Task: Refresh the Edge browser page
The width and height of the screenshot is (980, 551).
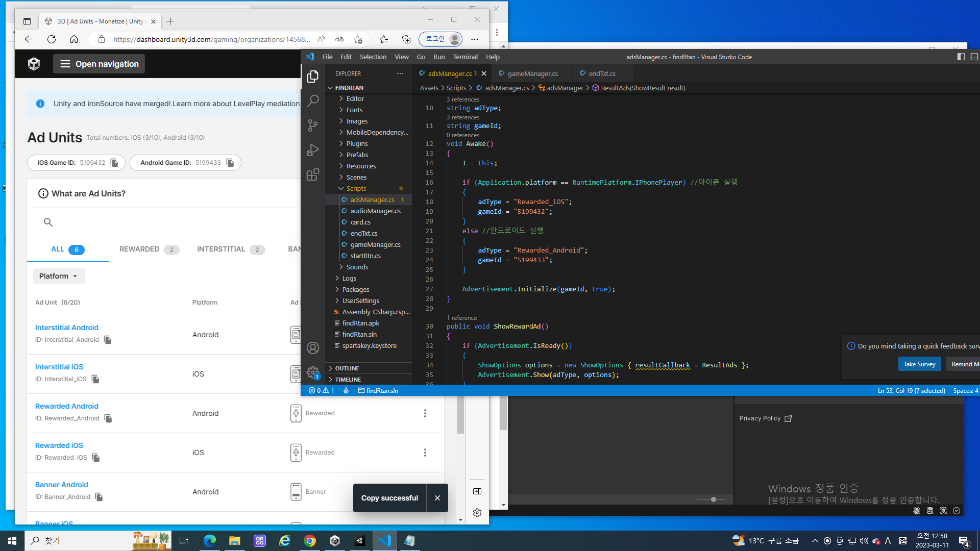Action: pos(52,39)
